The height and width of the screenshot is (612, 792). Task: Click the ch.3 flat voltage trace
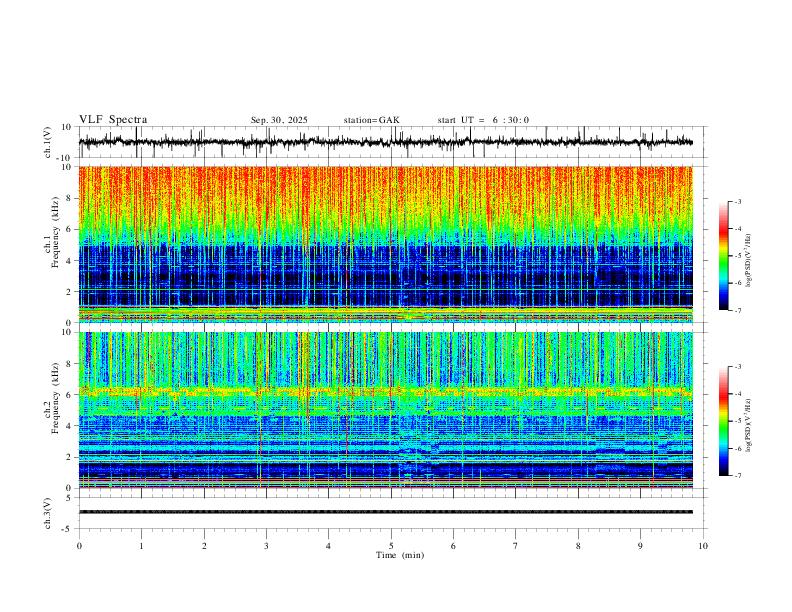click(x=386, y=512)
